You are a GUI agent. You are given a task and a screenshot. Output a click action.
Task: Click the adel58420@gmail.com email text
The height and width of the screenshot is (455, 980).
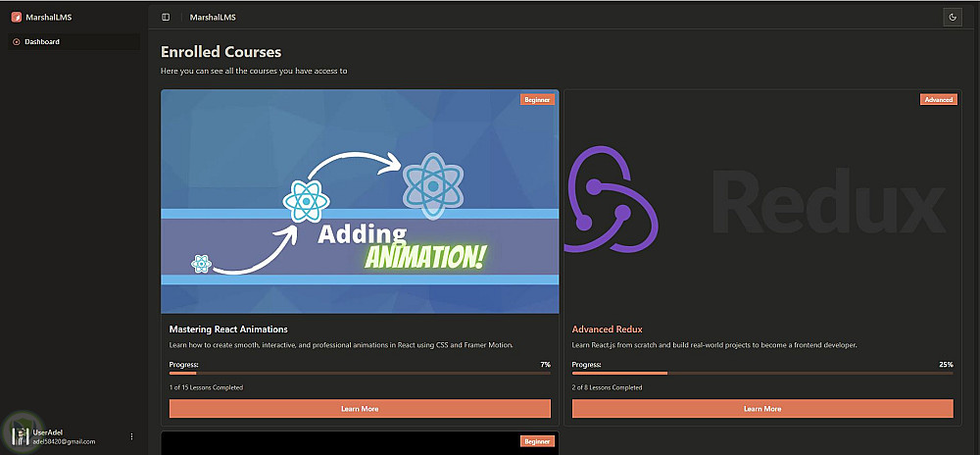64,441
